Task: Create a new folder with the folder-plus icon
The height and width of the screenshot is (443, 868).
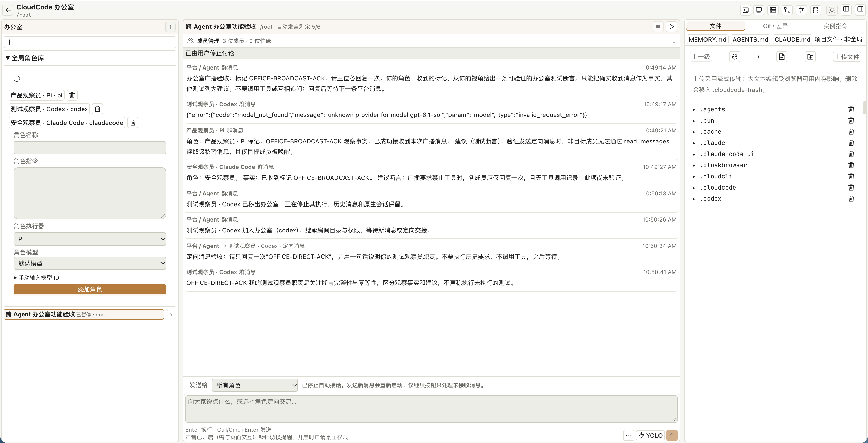Action: (810, 57)
